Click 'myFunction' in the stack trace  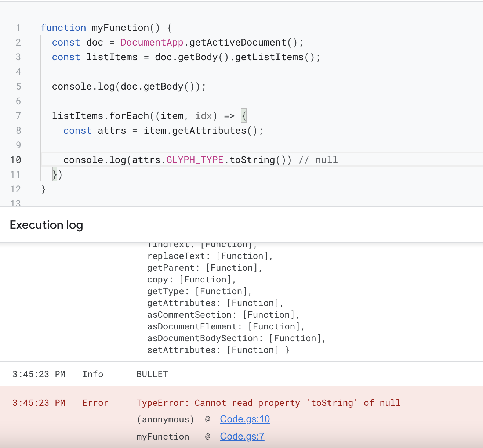click(x=163, y=437)
